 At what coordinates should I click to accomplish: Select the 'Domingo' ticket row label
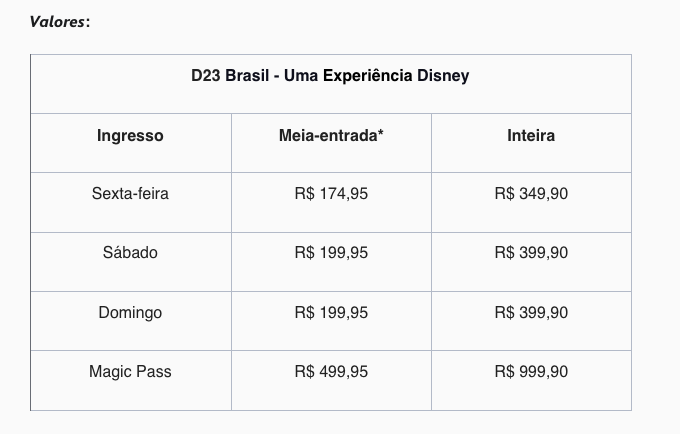[130, 313]
